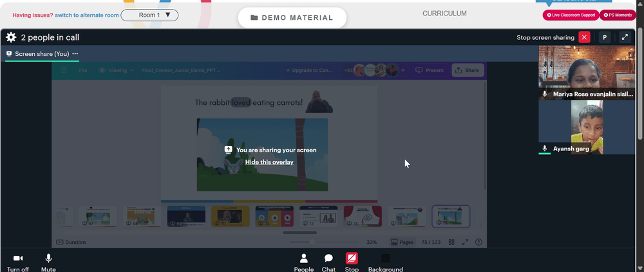Open Background effects
644x272 pixels.
coord(385,262)
